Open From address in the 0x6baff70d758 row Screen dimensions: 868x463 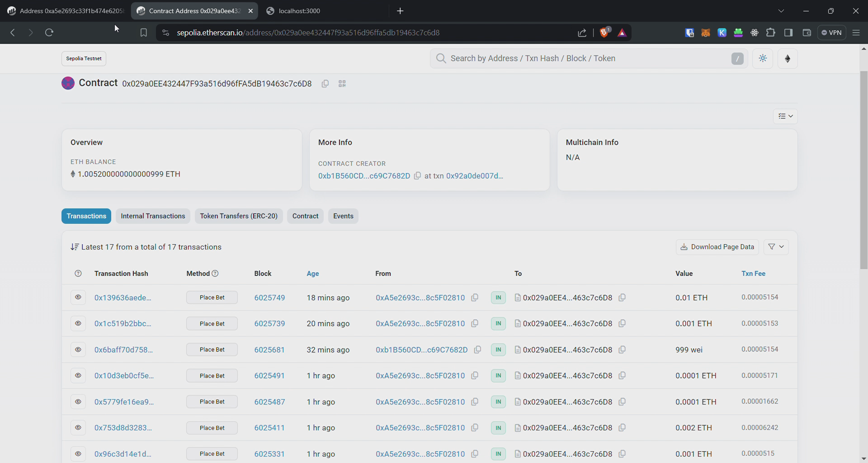point(421,350)
